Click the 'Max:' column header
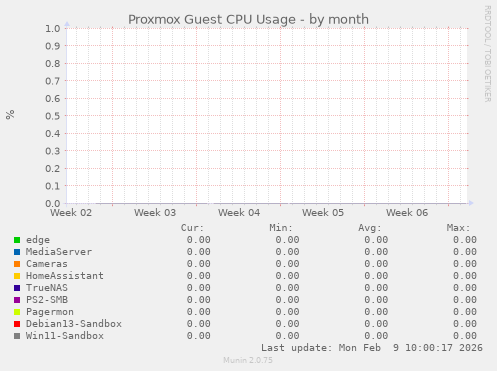The width and height of the screenshot is (497, 371). [x=458, y=228]
